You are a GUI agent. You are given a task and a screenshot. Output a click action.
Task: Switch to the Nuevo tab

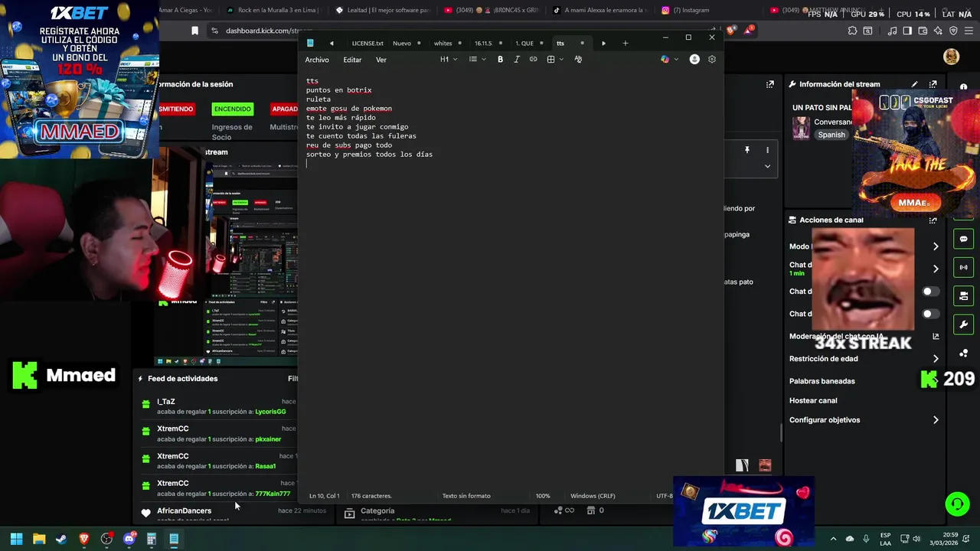point(402,43)
